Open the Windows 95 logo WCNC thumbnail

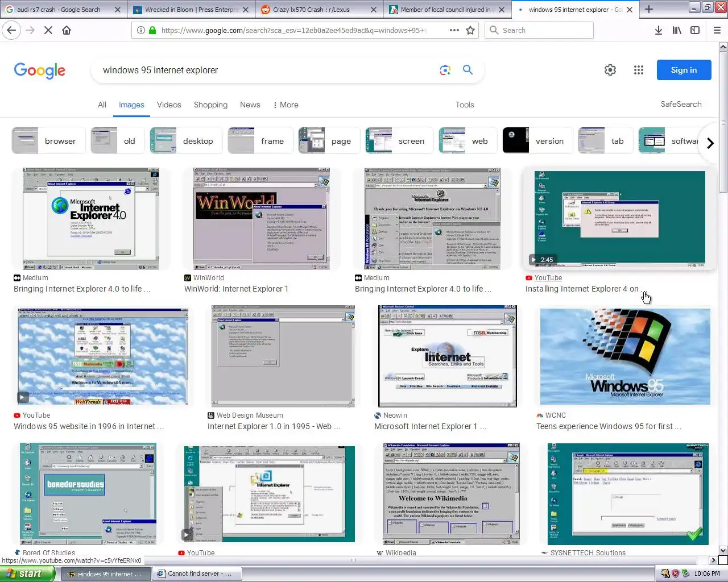(625, 356)
